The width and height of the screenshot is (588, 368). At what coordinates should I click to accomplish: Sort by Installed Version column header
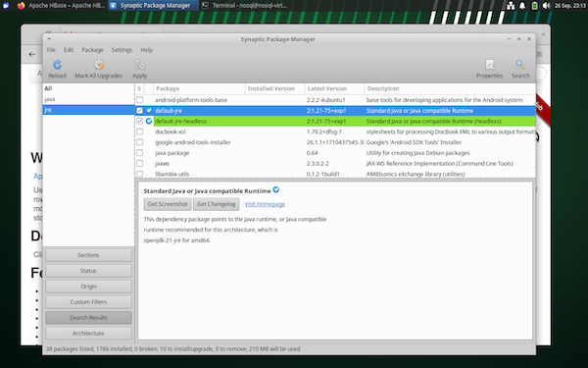click(x=274, y=88)
